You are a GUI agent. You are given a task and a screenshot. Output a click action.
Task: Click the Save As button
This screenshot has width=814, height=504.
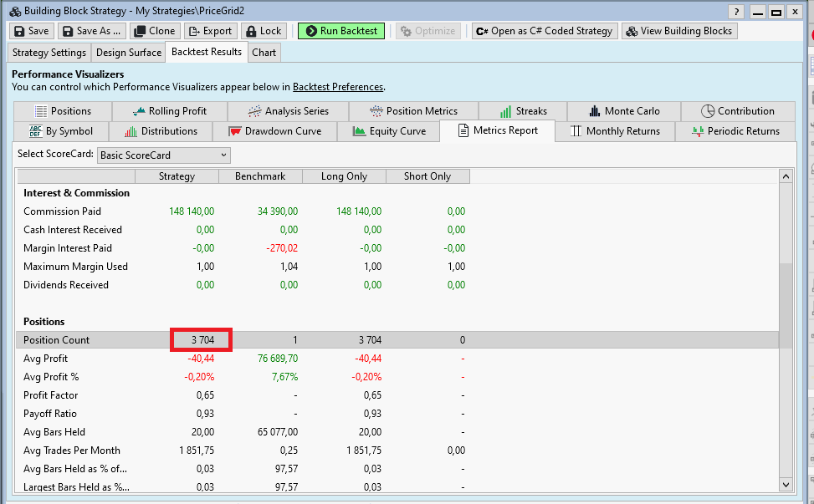pyautogui.click(x=91, y=31)
